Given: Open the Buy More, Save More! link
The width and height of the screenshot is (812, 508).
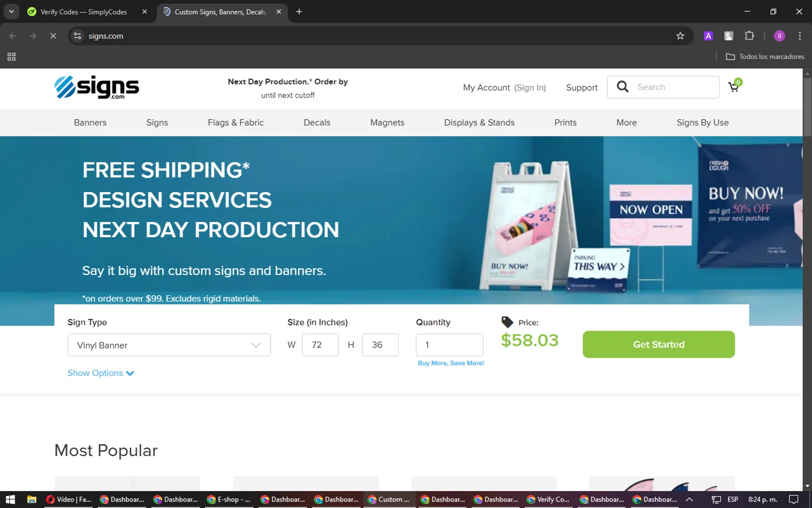Looking at the screenshot, I should coord(451,363).
